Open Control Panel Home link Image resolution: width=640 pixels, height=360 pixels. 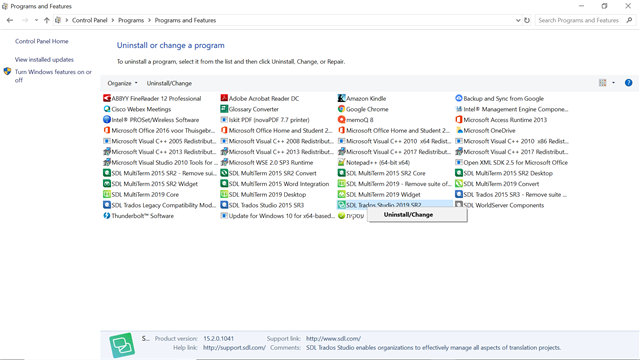click(42, 41)
